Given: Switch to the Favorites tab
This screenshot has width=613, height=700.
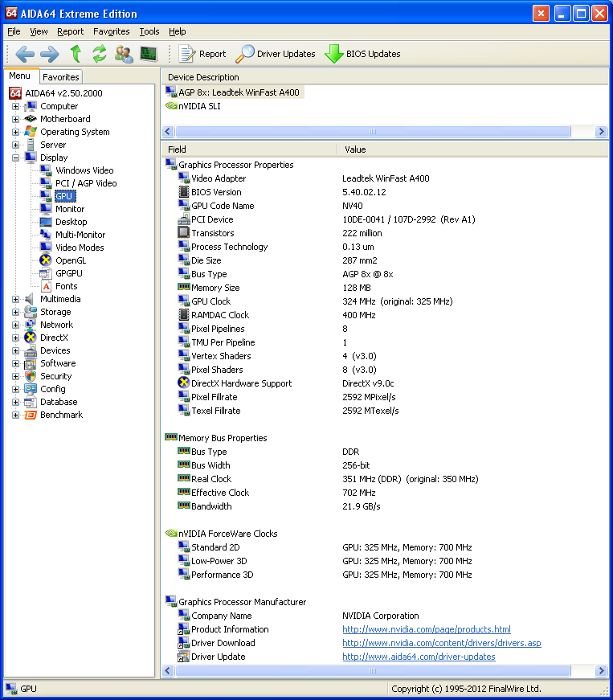Looking at the screenshot, I should click(x=61, y=77).
